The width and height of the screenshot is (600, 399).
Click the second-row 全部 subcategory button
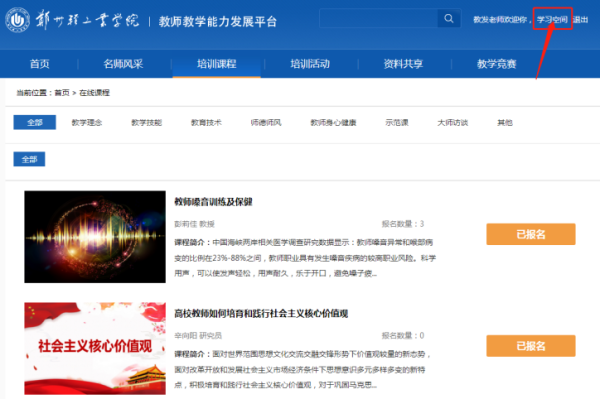(29, 159)
